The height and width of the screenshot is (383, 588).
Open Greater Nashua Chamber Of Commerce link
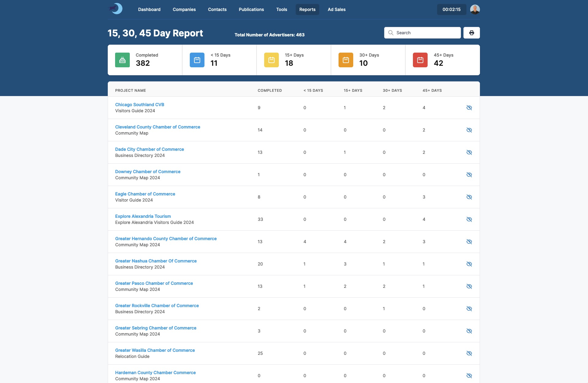[x=156, y=261]
